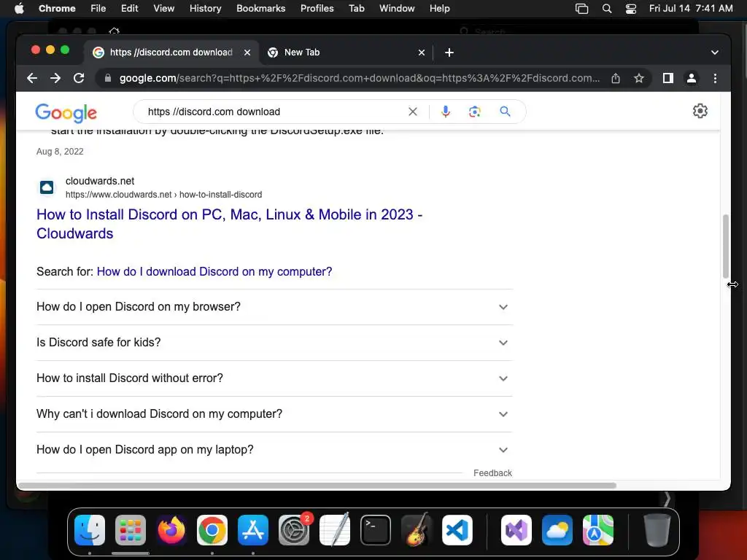Expand "How do I open Discord on my browser?"

(274, 307)
